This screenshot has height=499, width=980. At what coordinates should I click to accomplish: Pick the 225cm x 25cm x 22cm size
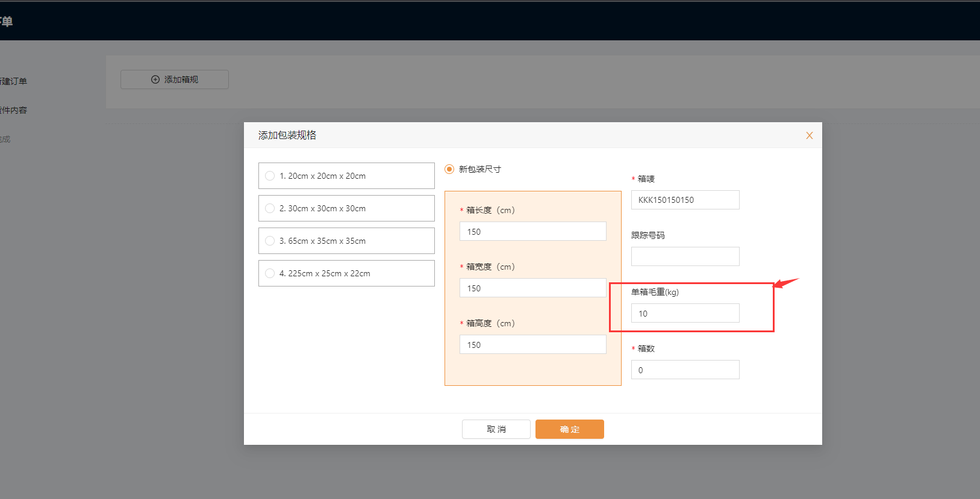270,273
